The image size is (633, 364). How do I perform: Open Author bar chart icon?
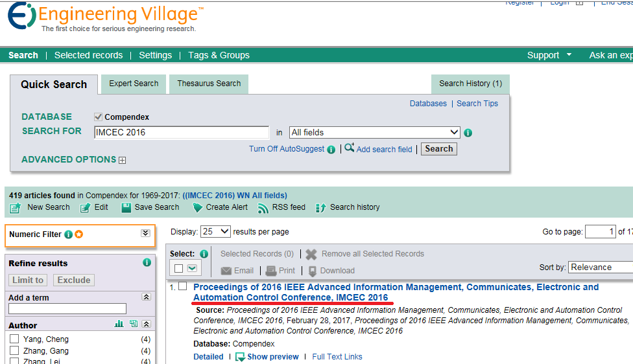tap(119, 324)
